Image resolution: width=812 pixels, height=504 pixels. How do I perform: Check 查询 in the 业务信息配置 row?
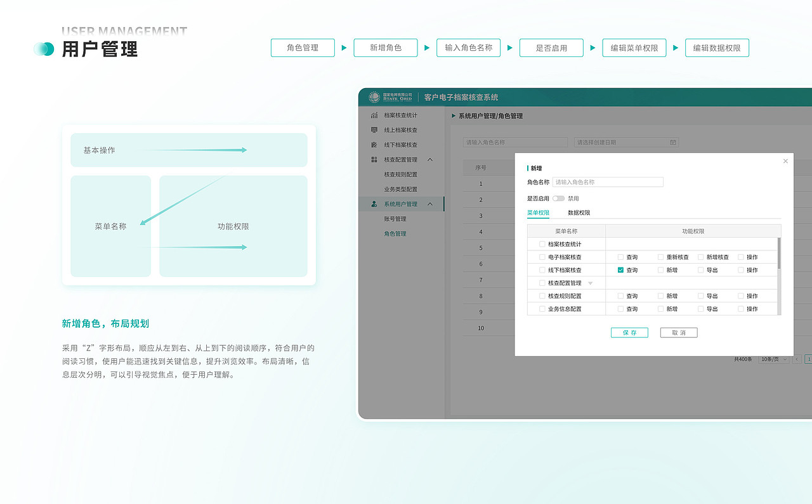[x=620, y=309]
